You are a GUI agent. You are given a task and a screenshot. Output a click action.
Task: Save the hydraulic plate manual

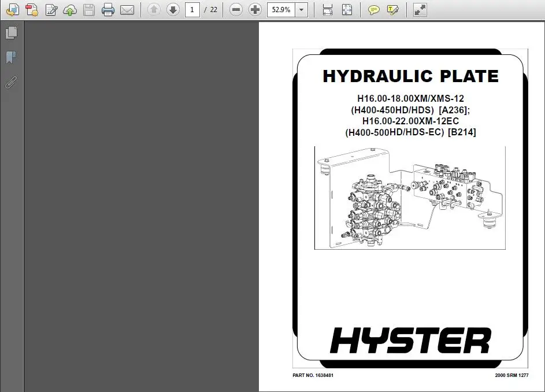[x=88, y=10]
